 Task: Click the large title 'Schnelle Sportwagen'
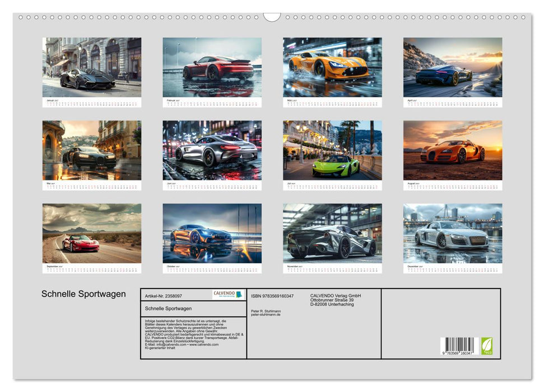tap(83, 294)
